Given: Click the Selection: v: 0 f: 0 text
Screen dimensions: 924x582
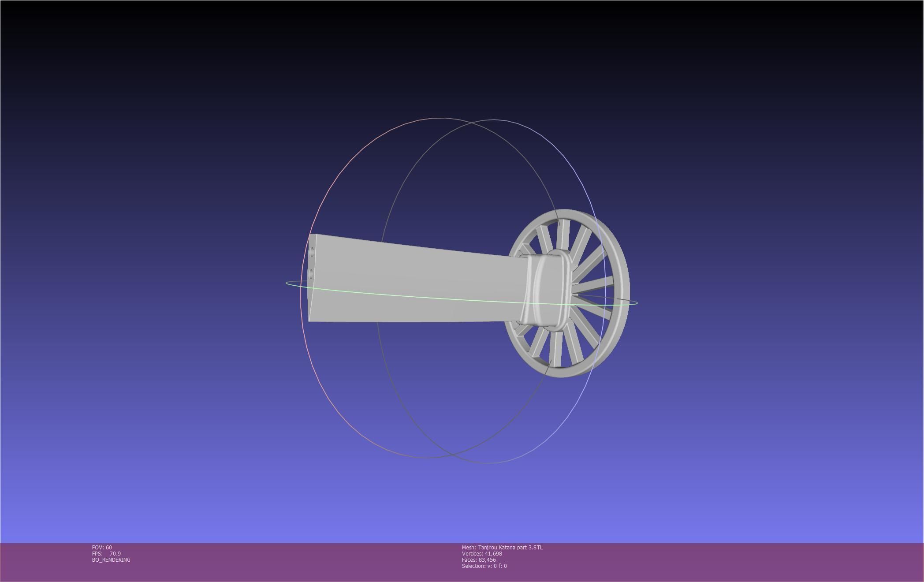Looking at the screenshot, I should [x=484, y=566].
